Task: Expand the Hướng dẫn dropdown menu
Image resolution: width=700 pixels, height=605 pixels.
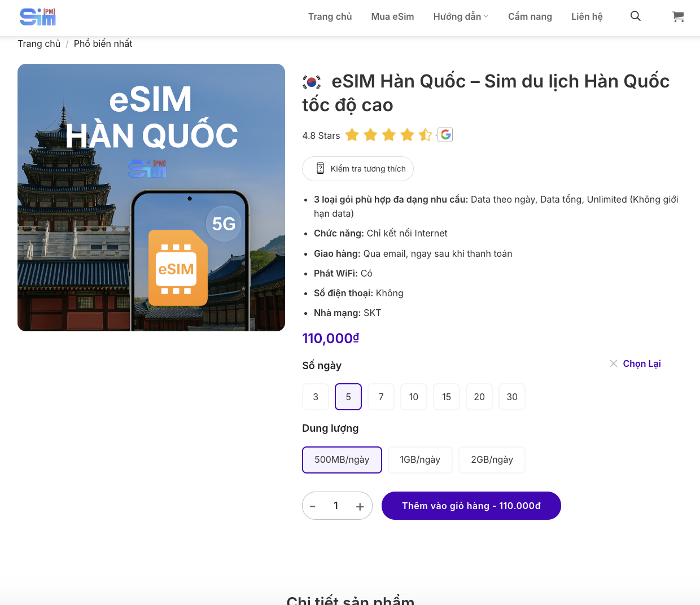Action: [461, 16]
